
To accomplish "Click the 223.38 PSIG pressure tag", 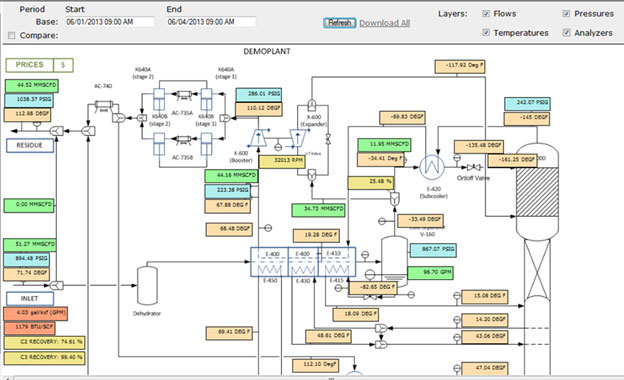I will click(x=228, y=191).
